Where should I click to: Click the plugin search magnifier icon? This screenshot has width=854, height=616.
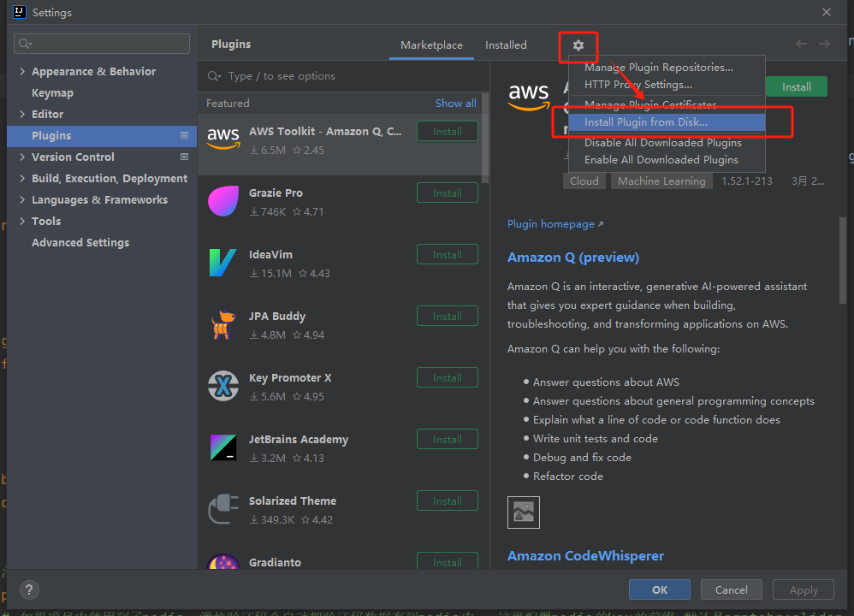tap(214, 76)
